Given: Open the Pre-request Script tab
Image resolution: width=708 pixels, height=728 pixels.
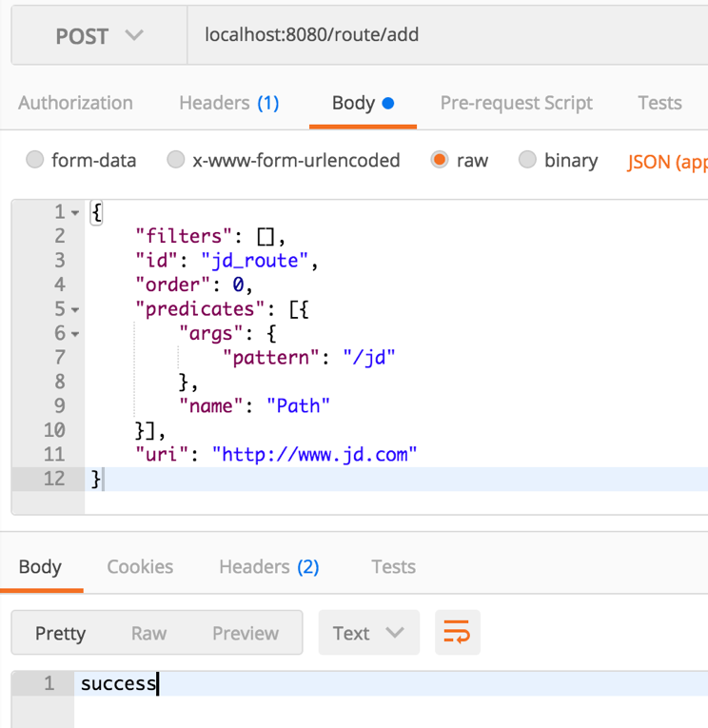Looking at the screenshot, I should click(516, 103).
